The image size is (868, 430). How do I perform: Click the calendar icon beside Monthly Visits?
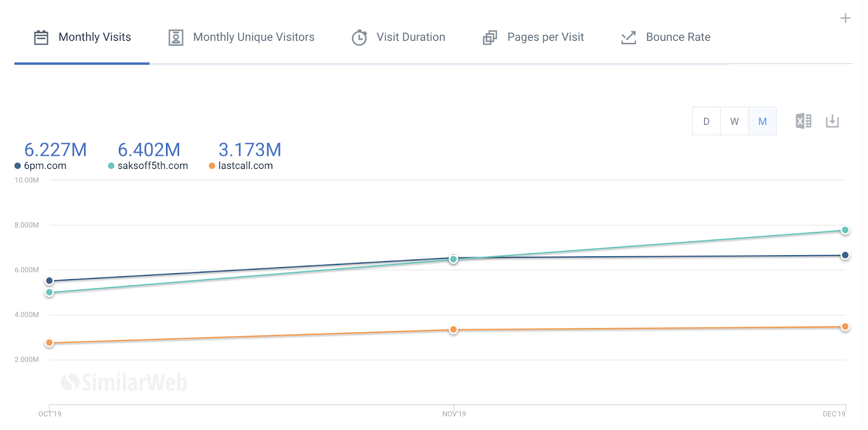pos(41,37)
